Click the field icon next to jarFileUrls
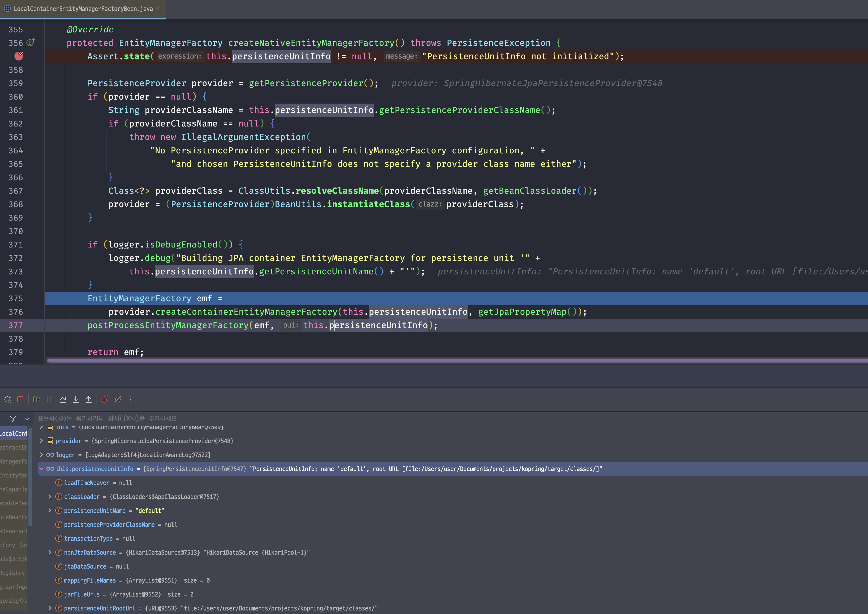This screenshot has height=614, width=868. [58, 594]
